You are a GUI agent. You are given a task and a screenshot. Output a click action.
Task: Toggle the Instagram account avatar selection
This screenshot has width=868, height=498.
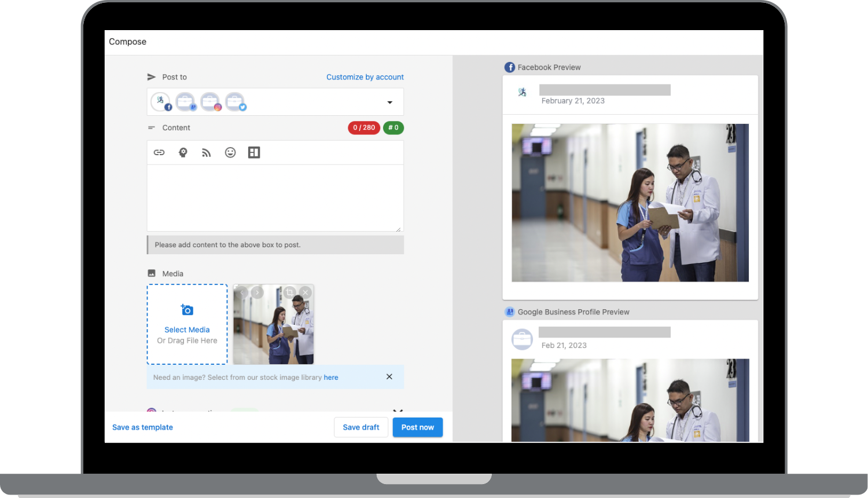point(210,101)
